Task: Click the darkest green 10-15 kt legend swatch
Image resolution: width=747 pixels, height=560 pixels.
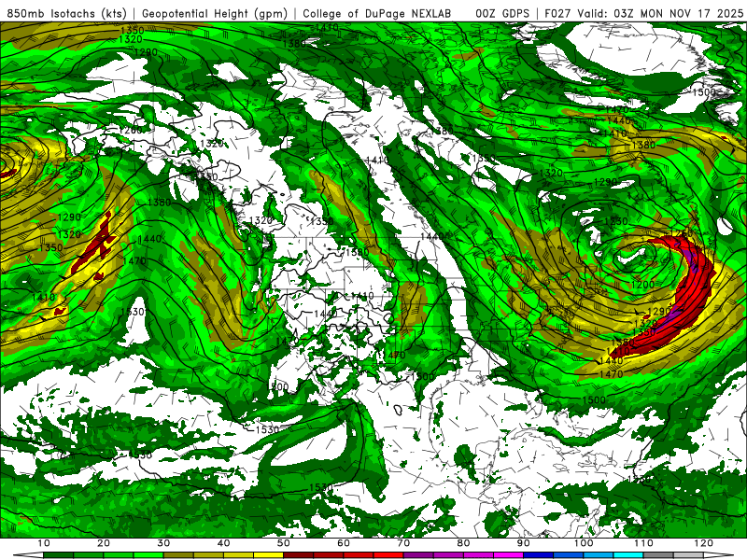Action: [x=58, y=555]
